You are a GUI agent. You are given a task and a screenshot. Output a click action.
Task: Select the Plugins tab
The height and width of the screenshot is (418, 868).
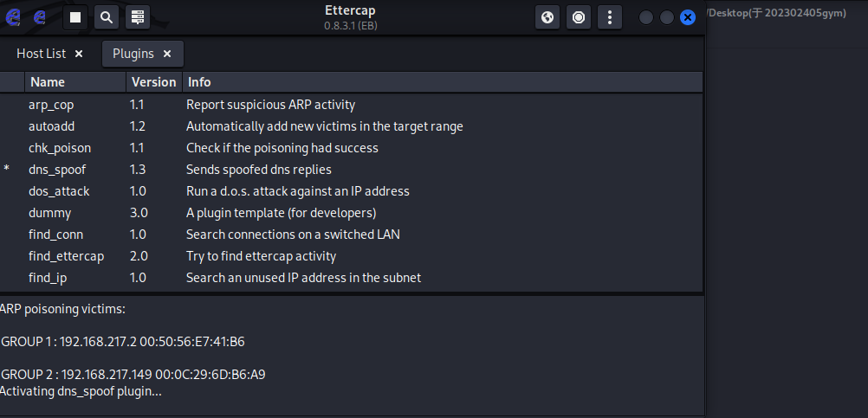(133, 54)
